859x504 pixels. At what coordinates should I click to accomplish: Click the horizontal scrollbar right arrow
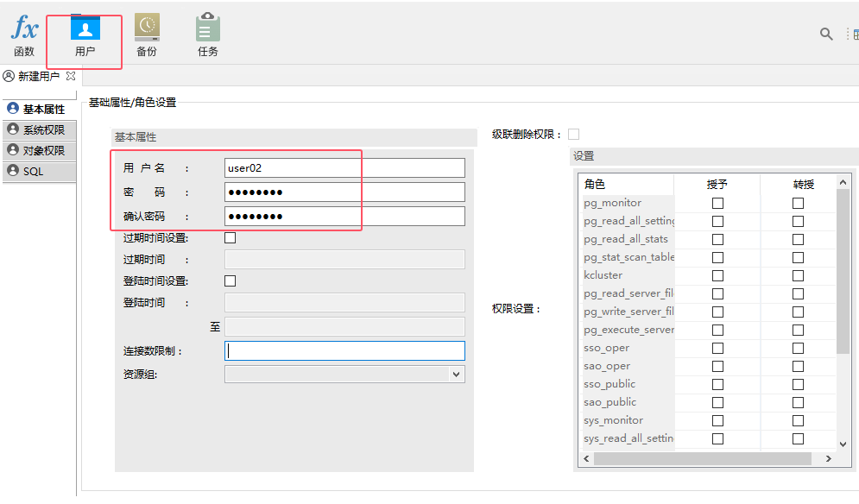828,460
